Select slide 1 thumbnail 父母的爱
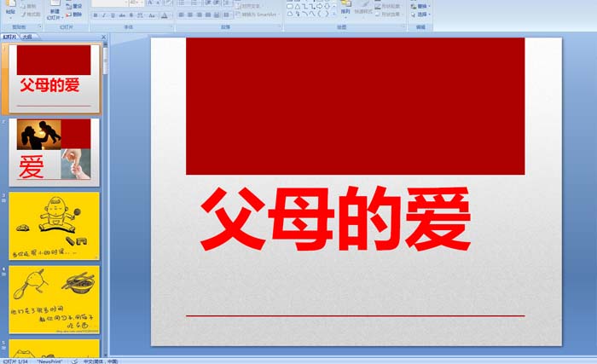This screenshot has height=364, width=597. point(54,78)
